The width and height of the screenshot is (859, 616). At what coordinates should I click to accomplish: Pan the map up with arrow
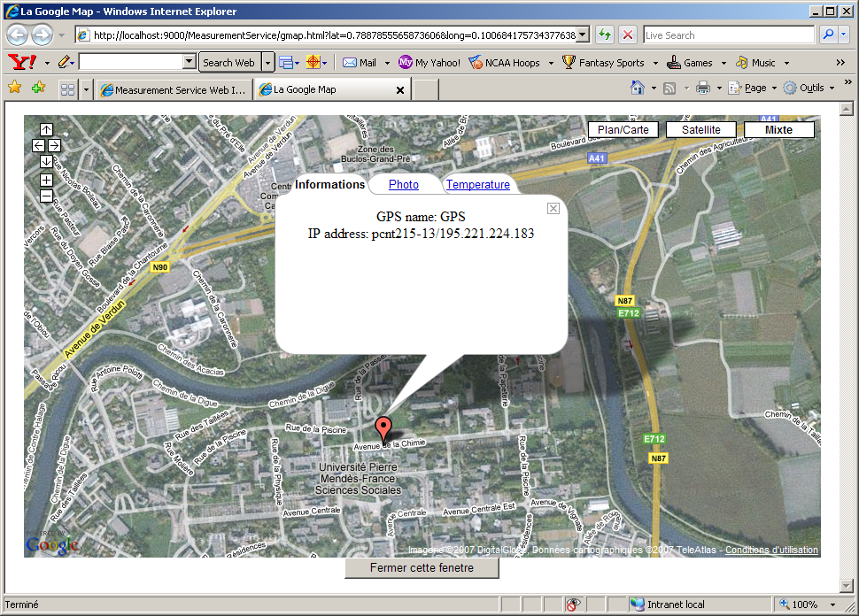47,130
